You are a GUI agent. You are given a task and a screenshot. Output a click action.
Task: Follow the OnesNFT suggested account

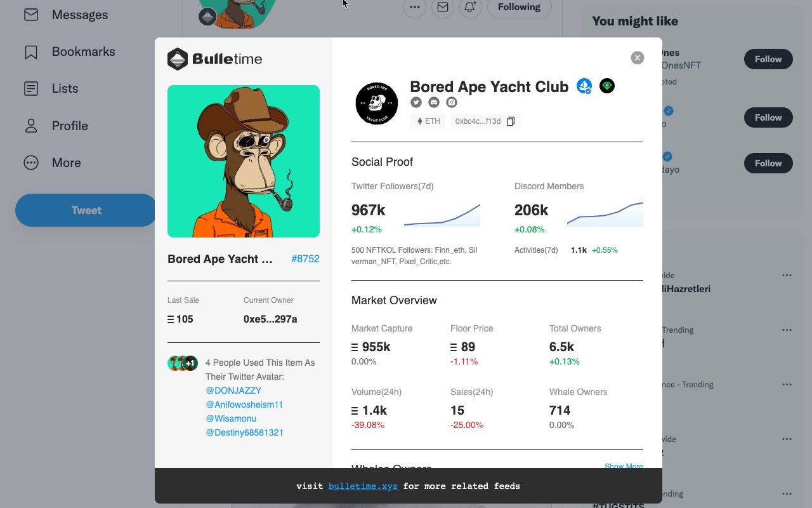point(768,59)
